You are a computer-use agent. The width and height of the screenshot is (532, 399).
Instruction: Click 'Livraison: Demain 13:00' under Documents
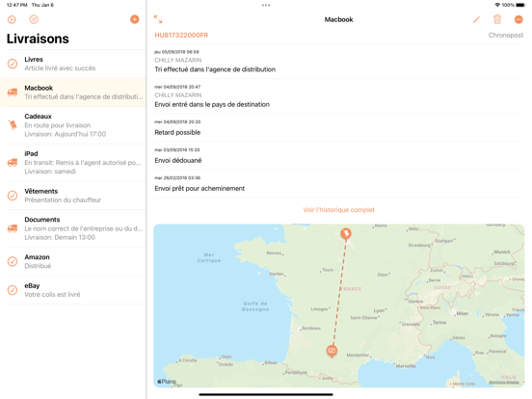coord(60,237)
